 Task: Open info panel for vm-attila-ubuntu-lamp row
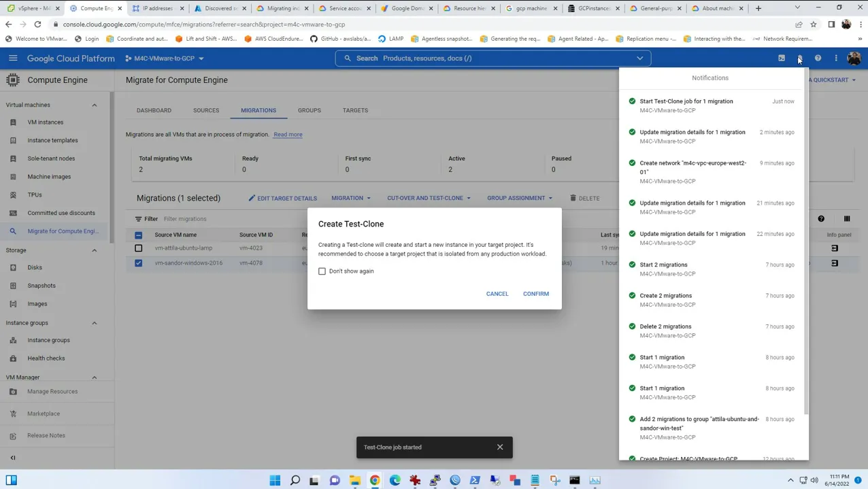pos(835,248)
